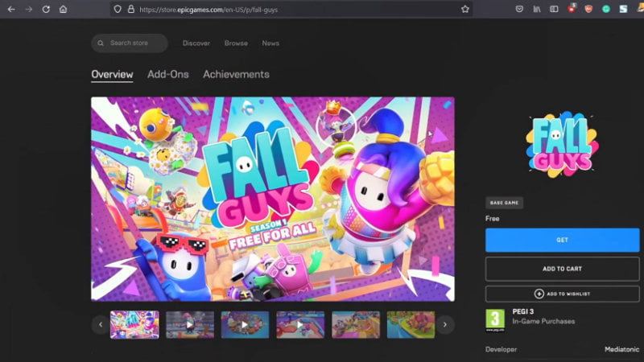
Task: Click the BASE GAME tag
Action: click(x=505, y=203)
